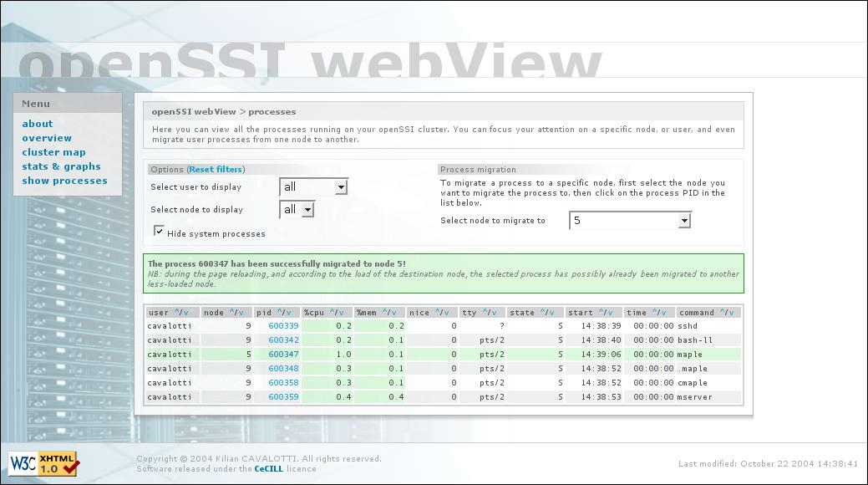The width and height of the screenshot is (868, 485).
Task: Click PID 600359 for mserver process
Action: [283, 397]
